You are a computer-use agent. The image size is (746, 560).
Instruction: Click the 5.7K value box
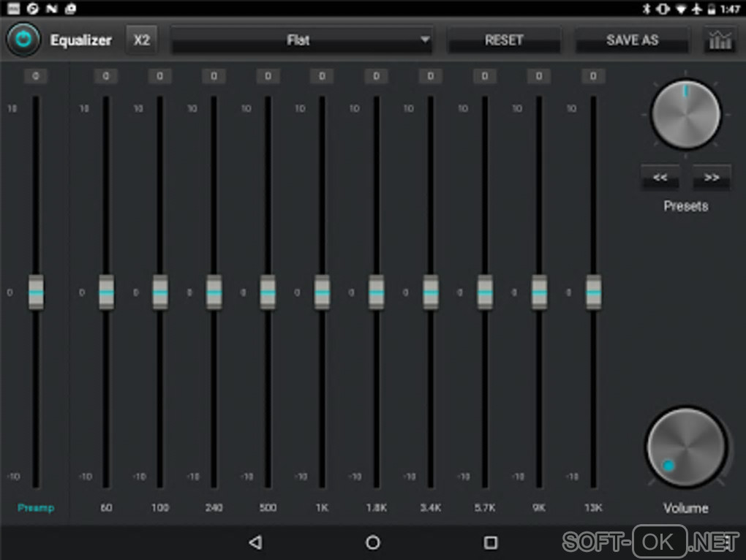pos(485,76)
